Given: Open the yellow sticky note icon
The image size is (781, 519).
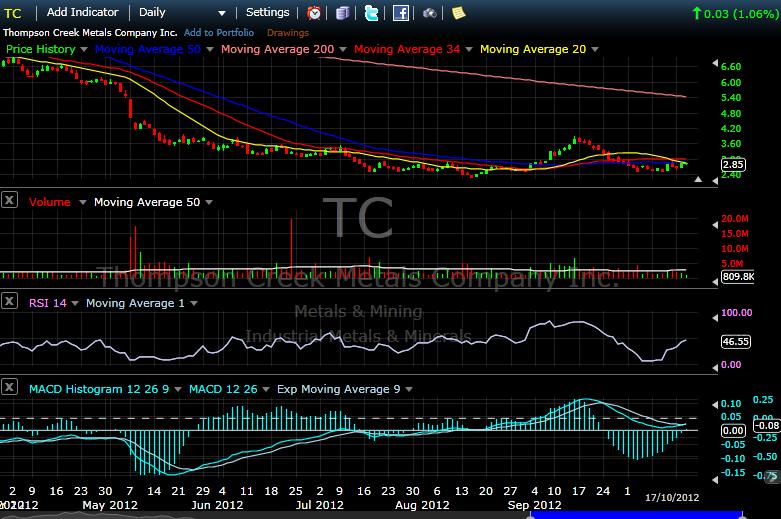Looking at the screenshot, I should 458,13.
